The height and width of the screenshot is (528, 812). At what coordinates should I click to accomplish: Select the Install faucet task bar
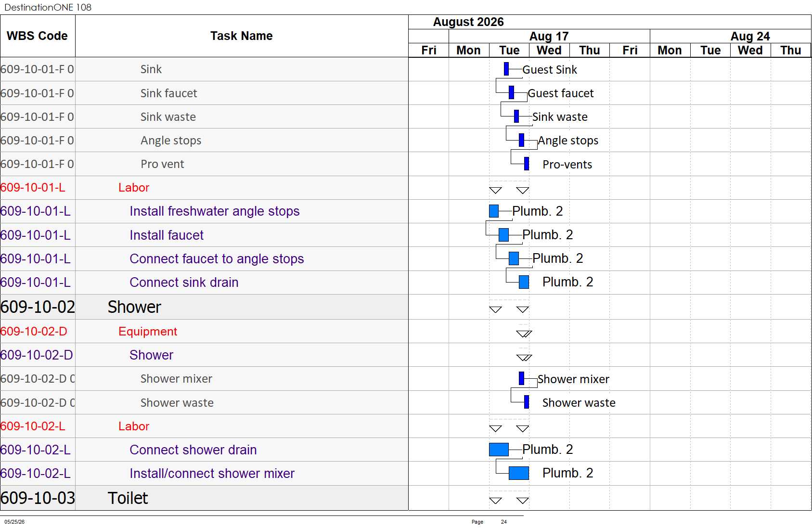(504, 234)
